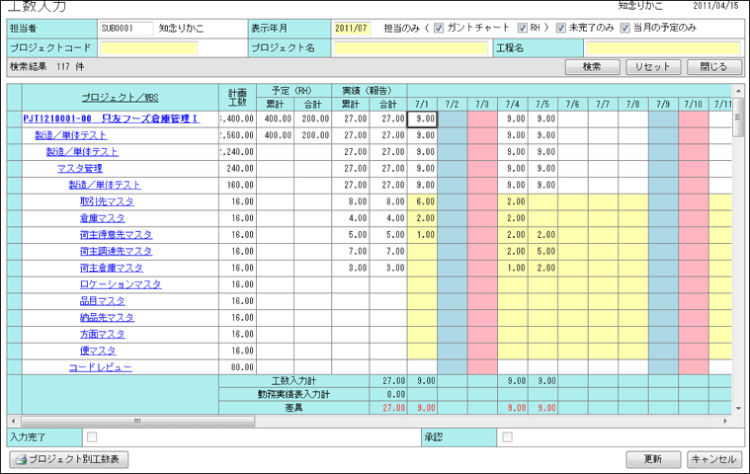Toggle the 当月の予定のみ checkbox
The height and width of the screenshot is (474, 750).
click(x=625, y=27)
